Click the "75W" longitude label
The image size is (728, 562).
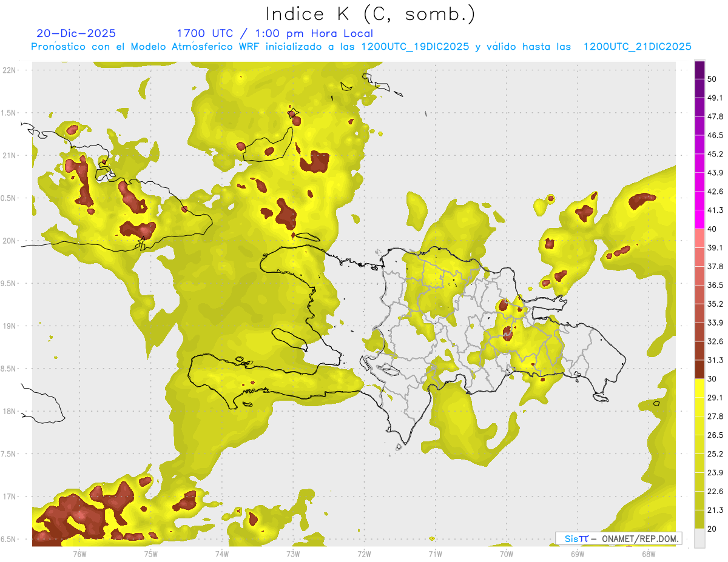(151, 553)
